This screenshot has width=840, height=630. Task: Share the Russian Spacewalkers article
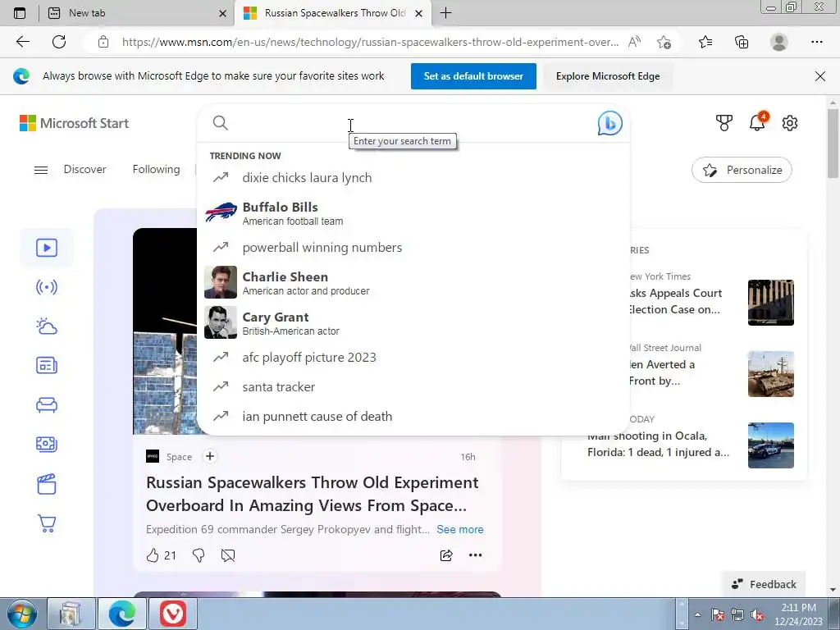(x=446, y=555)
